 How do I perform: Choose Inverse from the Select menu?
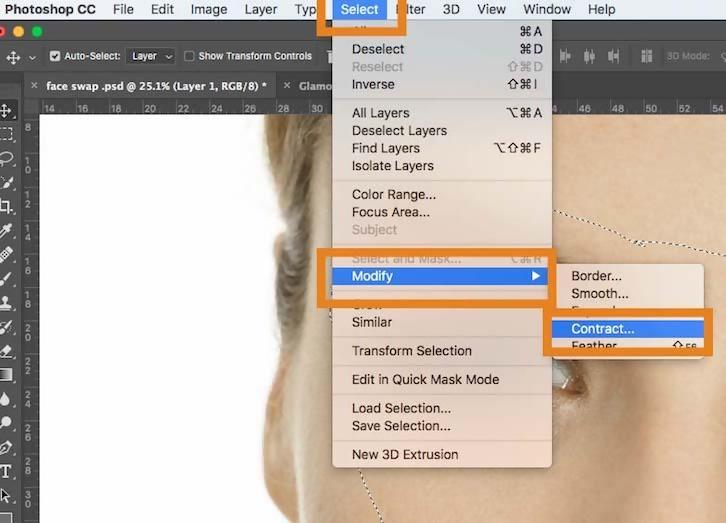[x=442, y=84]
